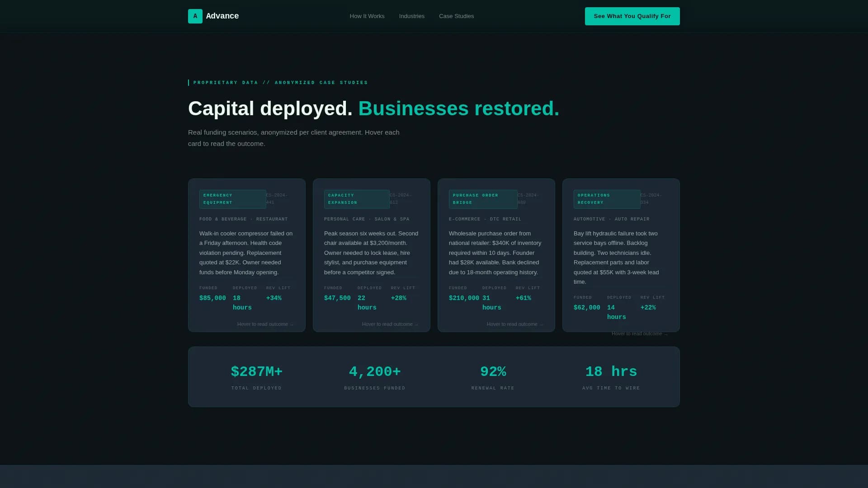Image resolution: width=868 pixels, height=488 pixels.
Task: Select the 4,200+ businesses funded stat
Action: pyautogui.click(x=374, y=371)
